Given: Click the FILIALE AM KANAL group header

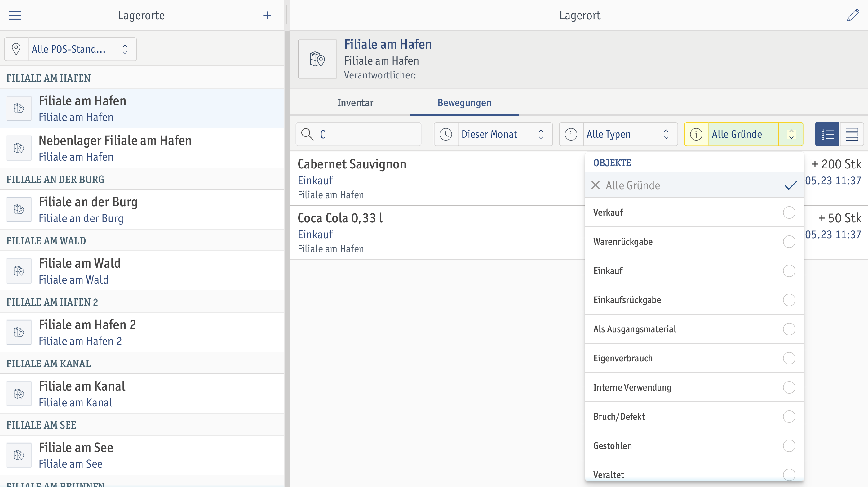Looking at the screenshot, I should 142,364.
